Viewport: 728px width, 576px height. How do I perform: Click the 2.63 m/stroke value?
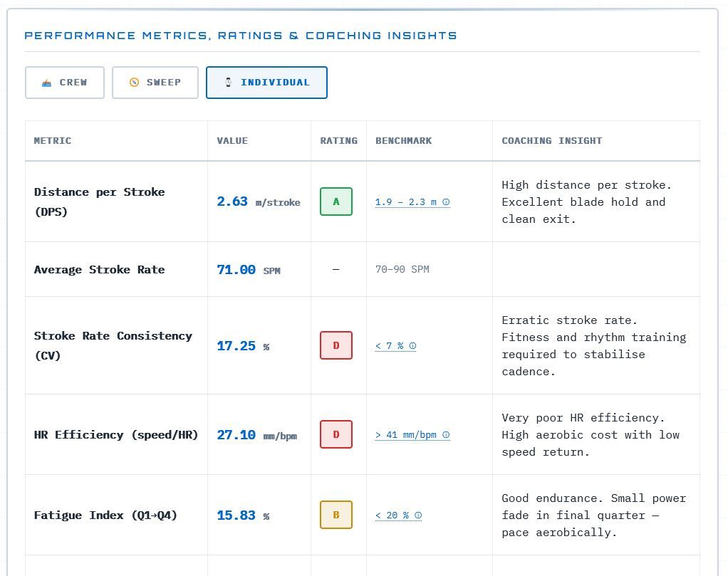pos(259,201)
